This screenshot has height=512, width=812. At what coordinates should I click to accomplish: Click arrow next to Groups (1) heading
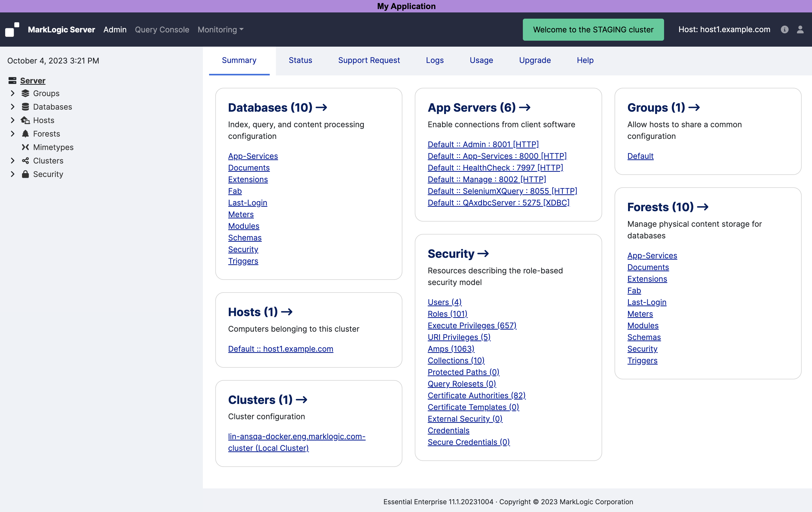(x=694, y=108)
